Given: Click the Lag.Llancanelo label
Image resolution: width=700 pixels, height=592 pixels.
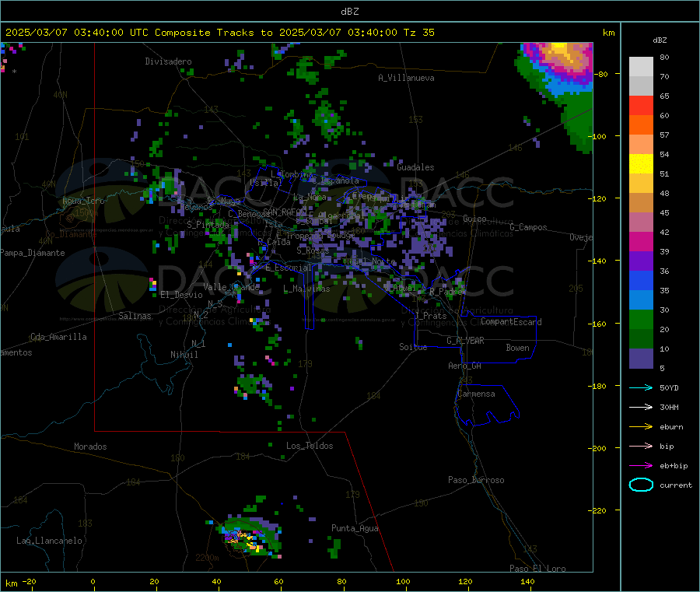Looking at the screenshot, I should pyautogui.click(x=49, y=541).
